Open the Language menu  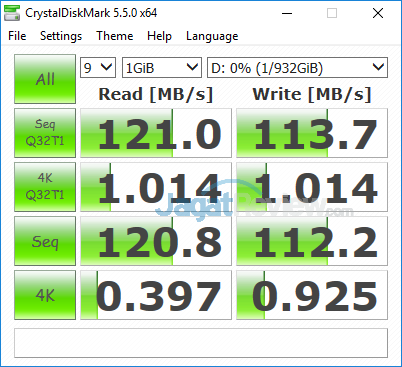click(212, 36)
